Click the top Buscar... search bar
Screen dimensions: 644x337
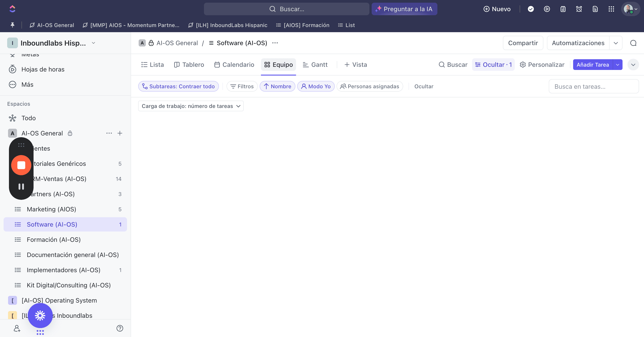tap(286, 9)
